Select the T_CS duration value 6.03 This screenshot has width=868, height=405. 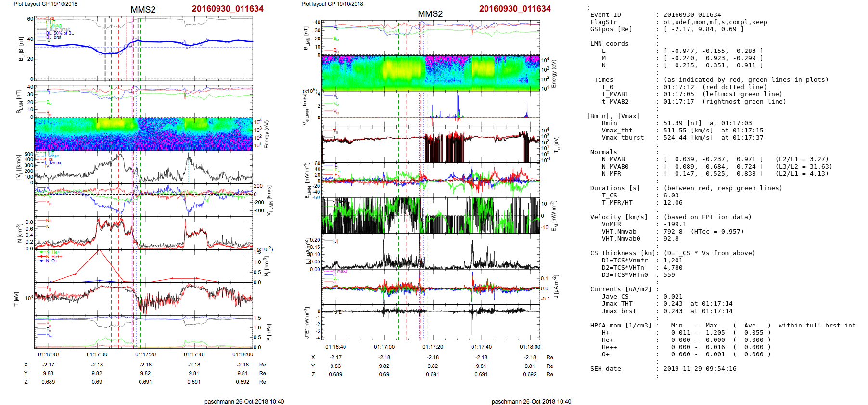click(x=671, y=196)
